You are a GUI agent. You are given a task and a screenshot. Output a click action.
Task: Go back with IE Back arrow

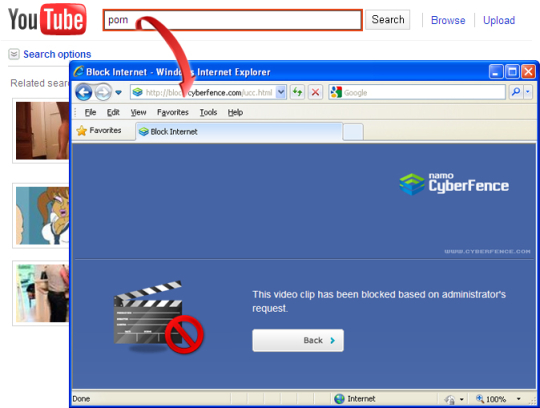click(x=84, y=92)
